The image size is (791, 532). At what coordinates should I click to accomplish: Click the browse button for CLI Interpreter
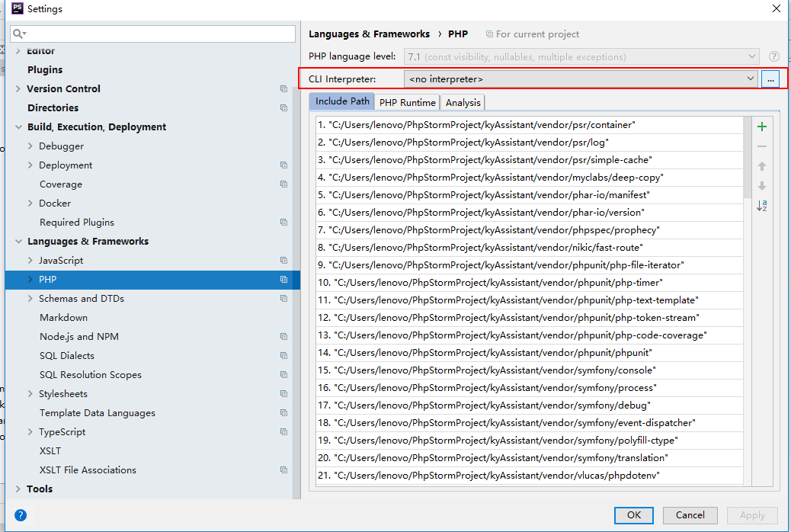(x=770, y=79)
